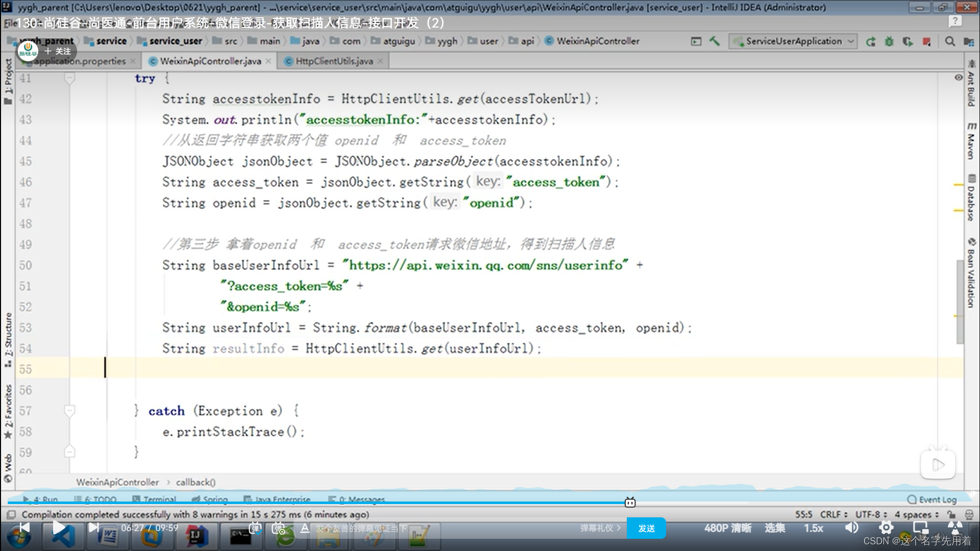
Task: Rerun ServiceUserApplication with the green rerun icon
Action: [871, 41]
